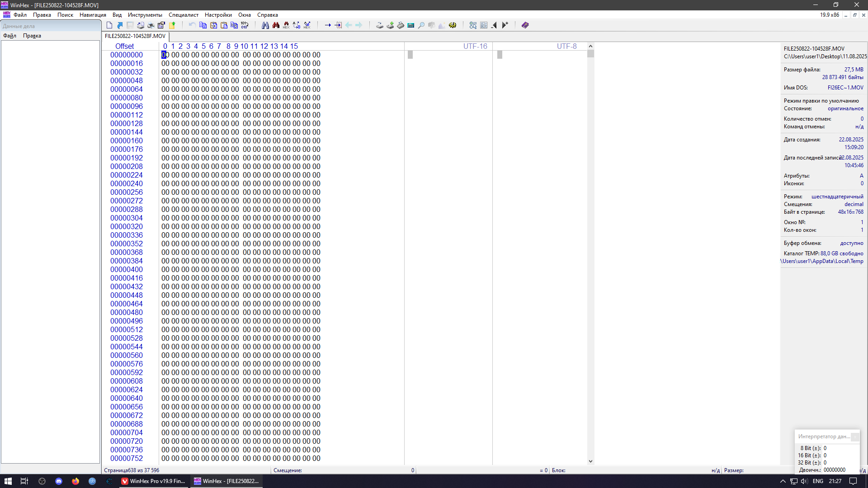The image size is (868, 488).
Task: Click the UTF-16 column header
Action: (475, 46)
